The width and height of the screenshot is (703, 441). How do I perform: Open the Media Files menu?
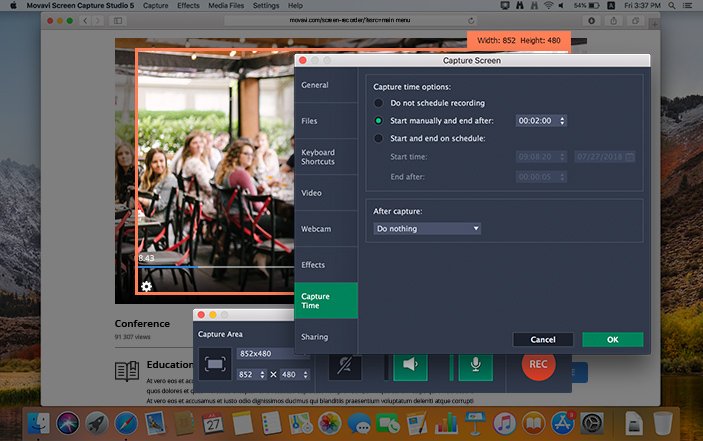click(226, 5)
